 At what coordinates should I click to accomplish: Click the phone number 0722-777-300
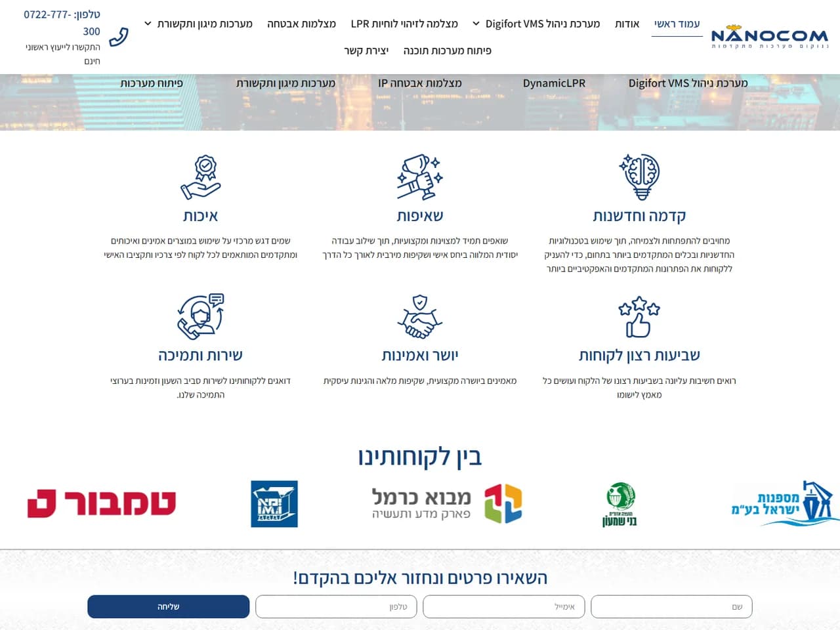point(63,23)
